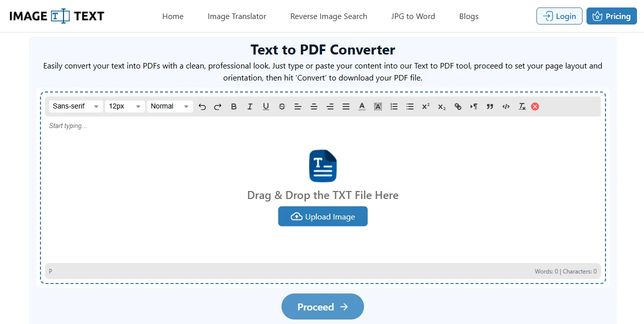
Task: Click the Image to Text logo
Action: (56, 16)
